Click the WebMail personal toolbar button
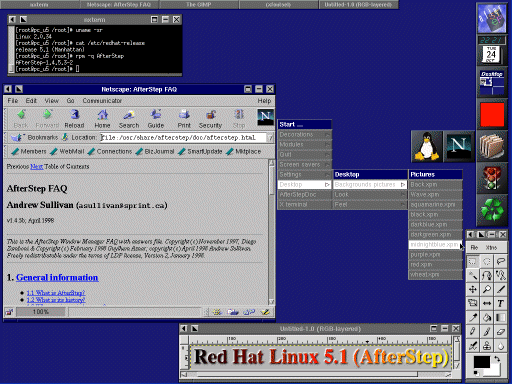The width and height of the screenshot is (512, 384). [67, 151]
